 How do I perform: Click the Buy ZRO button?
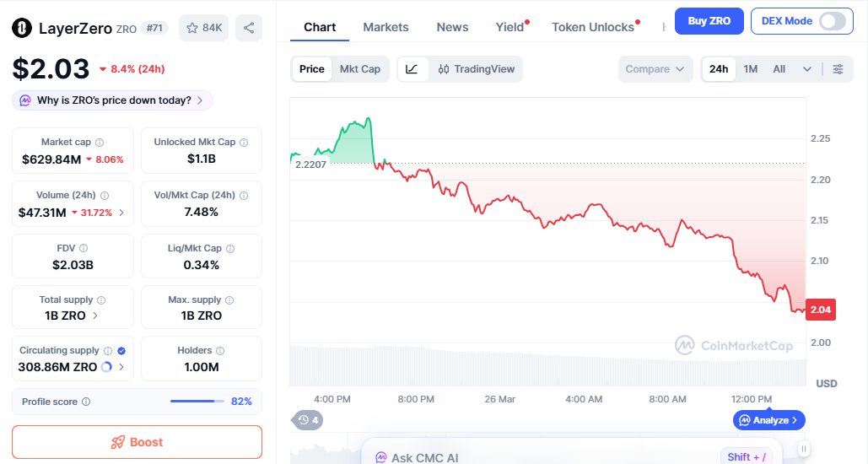[x=709, y=21]
